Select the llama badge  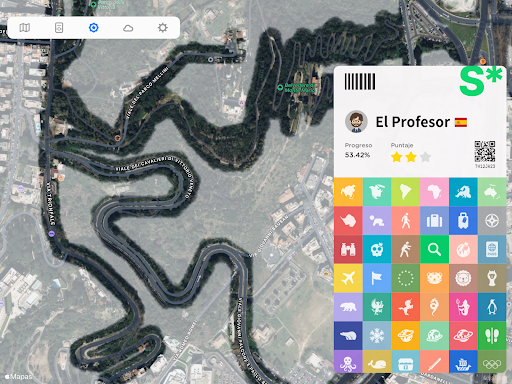[492, 278]
